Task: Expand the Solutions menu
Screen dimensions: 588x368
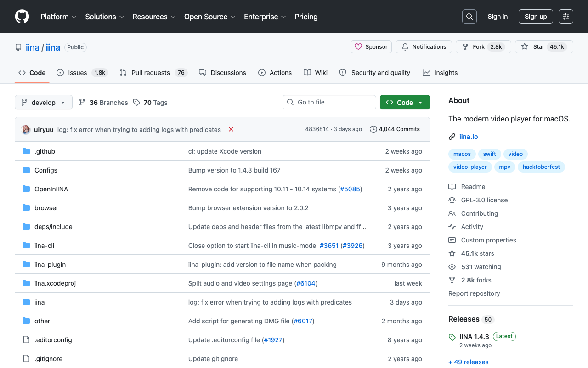Action: 105,17
